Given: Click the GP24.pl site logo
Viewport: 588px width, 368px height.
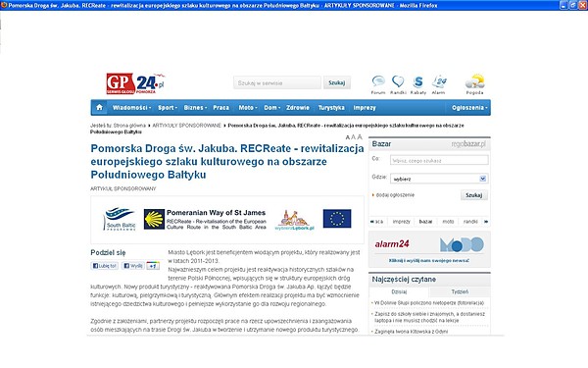Looking at the screenshot, I should 135,83.
